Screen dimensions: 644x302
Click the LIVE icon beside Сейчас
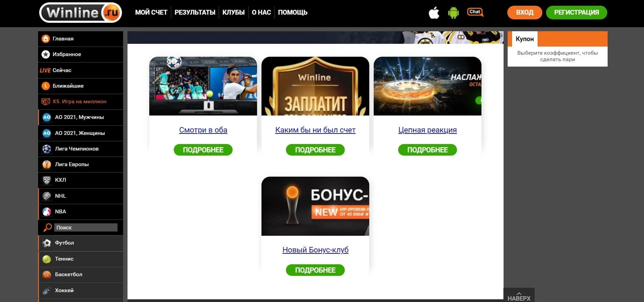pos(45,70)
